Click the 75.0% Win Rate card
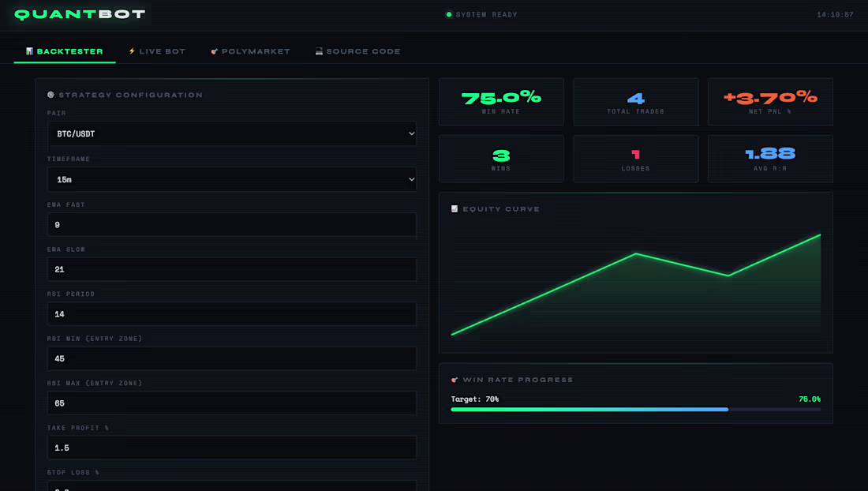 click(501, 102)
